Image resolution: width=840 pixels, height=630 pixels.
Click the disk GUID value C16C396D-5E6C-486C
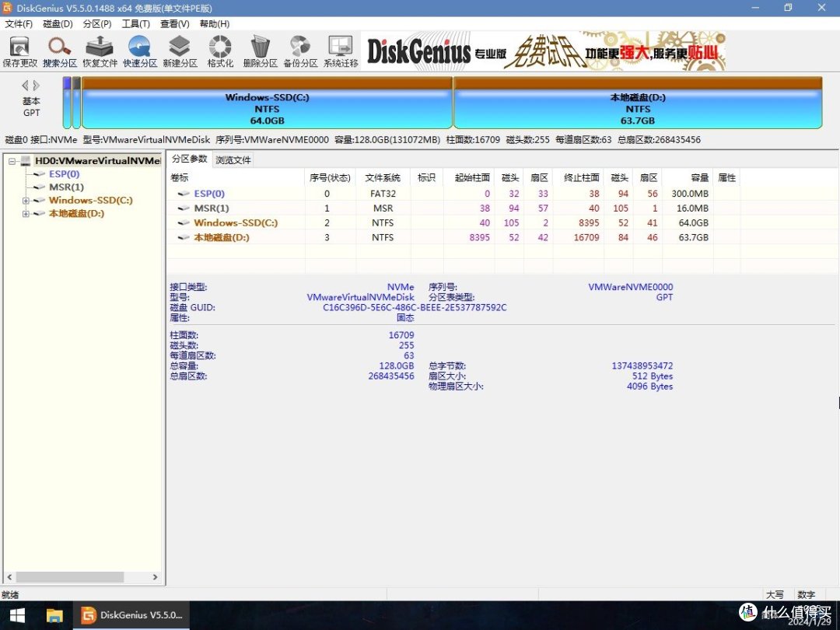pos(415,307)
